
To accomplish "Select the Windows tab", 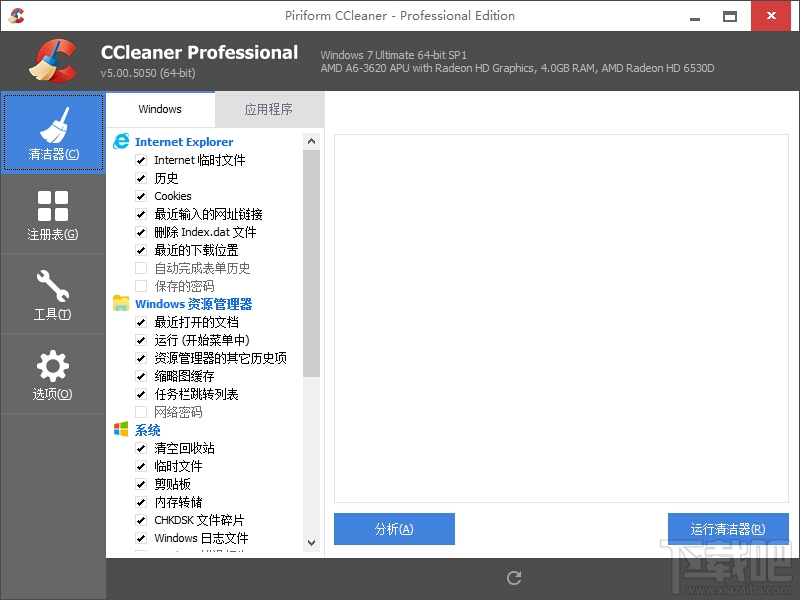I will pyautogui.click(x=160, y=110).
